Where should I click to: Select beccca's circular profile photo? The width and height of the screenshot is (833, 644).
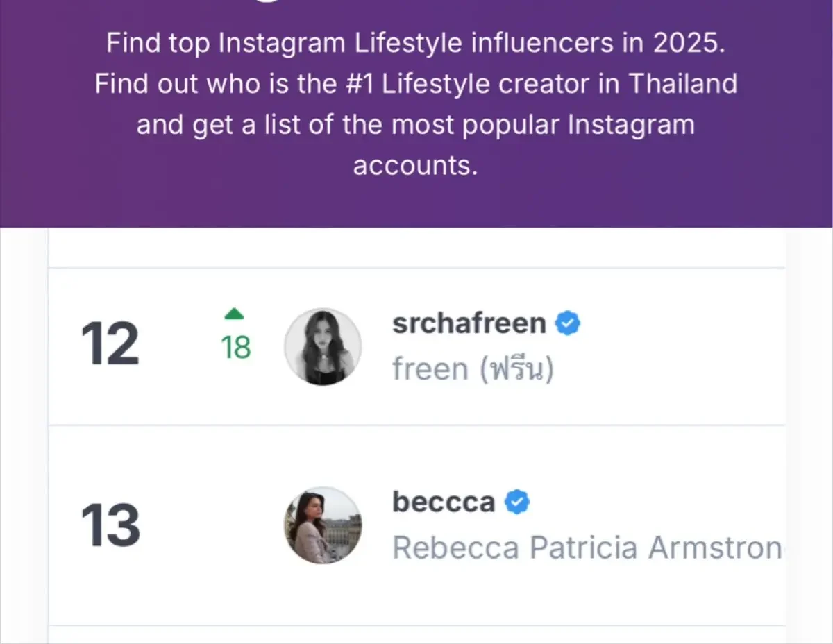(322, 525)
